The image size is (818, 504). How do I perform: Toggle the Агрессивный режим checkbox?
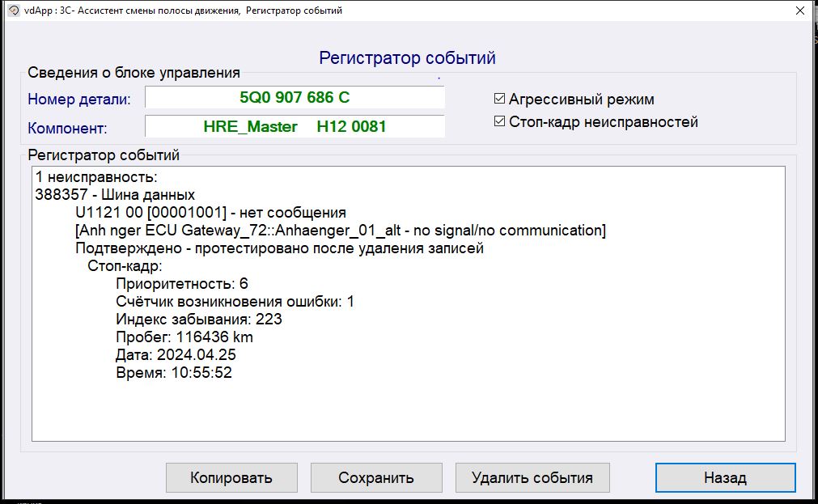[499, 98]
